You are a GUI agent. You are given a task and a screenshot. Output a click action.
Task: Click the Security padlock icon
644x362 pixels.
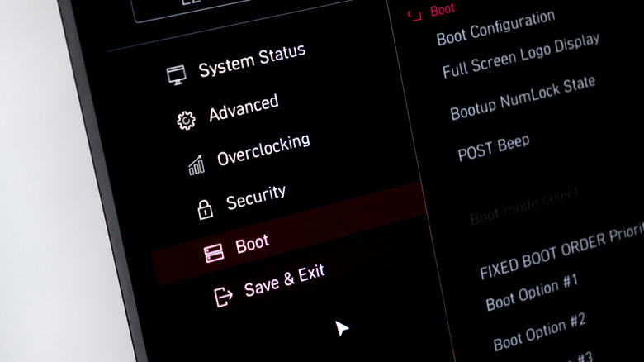point(205,210)
